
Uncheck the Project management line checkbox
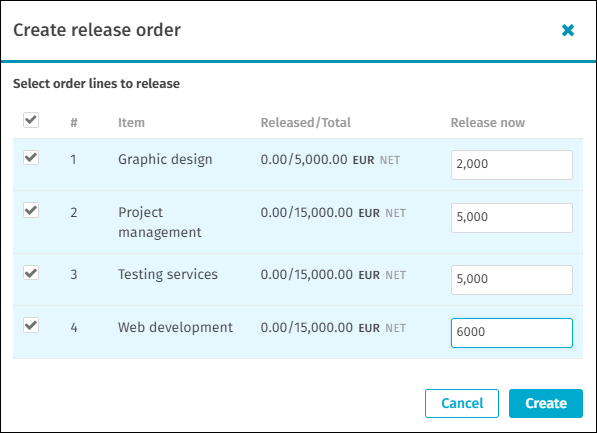31,210
